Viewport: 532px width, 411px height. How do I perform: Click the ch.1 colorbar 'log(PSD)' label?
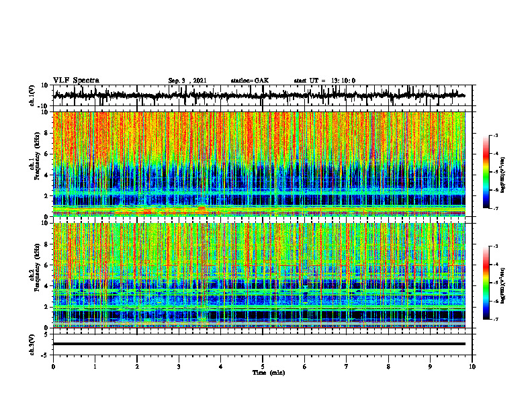coord(503,175)
